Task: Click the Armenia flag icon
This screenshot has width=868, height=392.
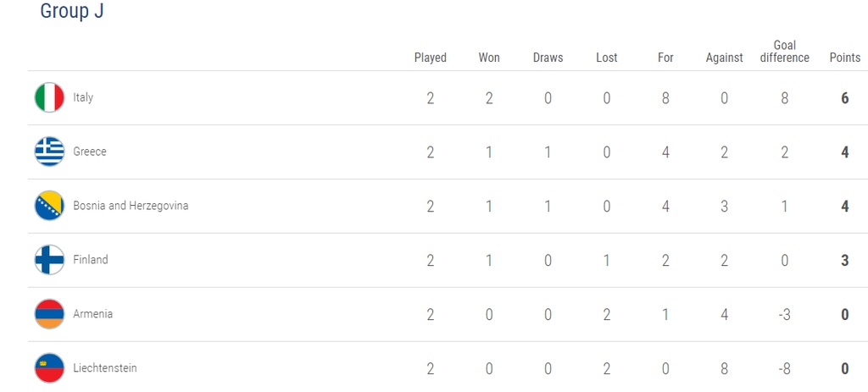Action: click(x=49, y=314)
